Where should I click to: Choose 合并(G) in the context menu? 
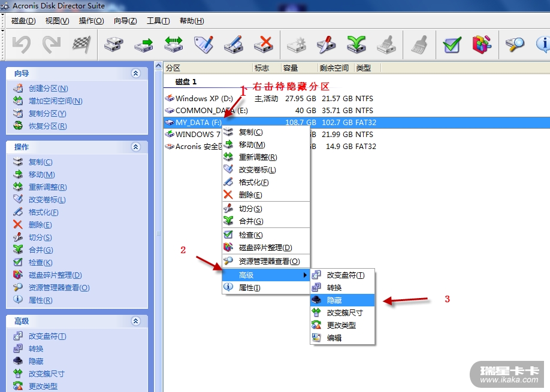(x=266, y=221)
